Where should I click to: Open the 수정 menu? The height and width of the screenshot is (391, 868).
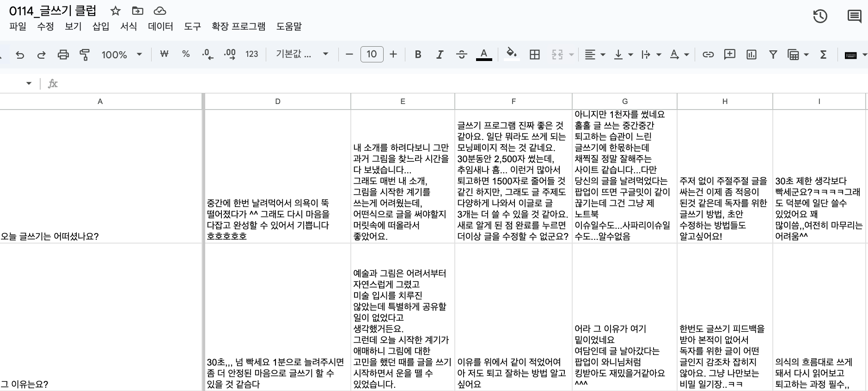pos(45,26)
